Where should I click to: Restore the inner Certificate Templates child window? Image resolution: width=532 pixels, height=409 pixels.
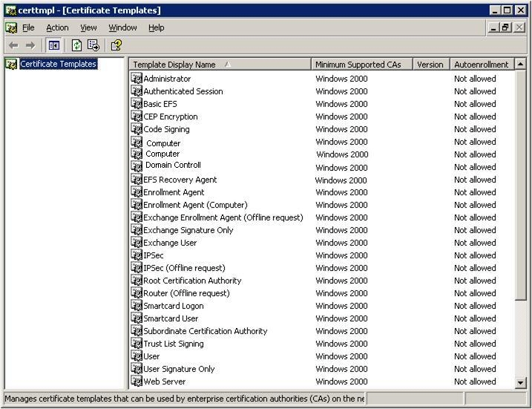(x=505, y=27)
